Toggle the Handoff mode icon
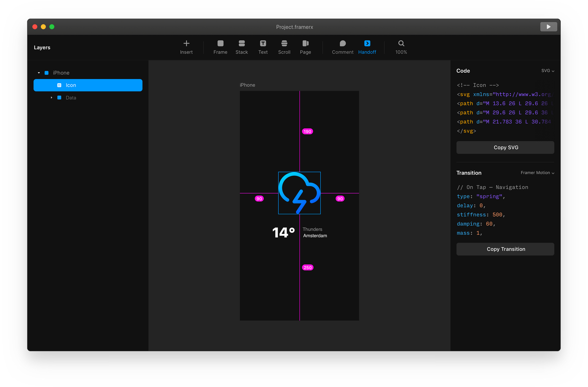Image resolution: width=588 pixels, height=387 pixels. (x=367, y=43)
